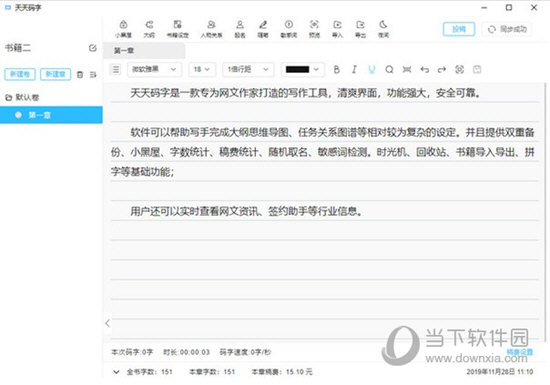Image resolution: width=550 pixels, height=385 pixels.
Task: Open the 小黑屋 lock mode
Action: 123,29
